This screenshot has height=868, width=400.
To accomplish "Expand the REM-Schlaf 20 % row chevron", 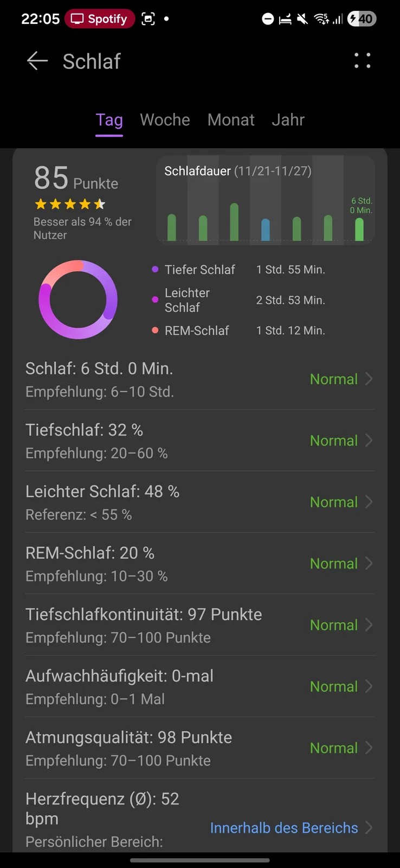I will click(369, 564).
